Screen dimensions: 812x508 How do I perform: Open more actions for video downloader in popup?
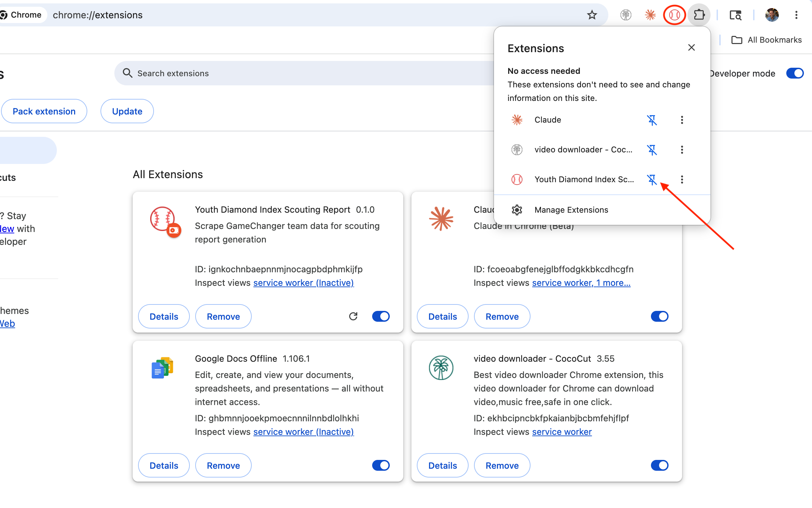coord(682,150)
